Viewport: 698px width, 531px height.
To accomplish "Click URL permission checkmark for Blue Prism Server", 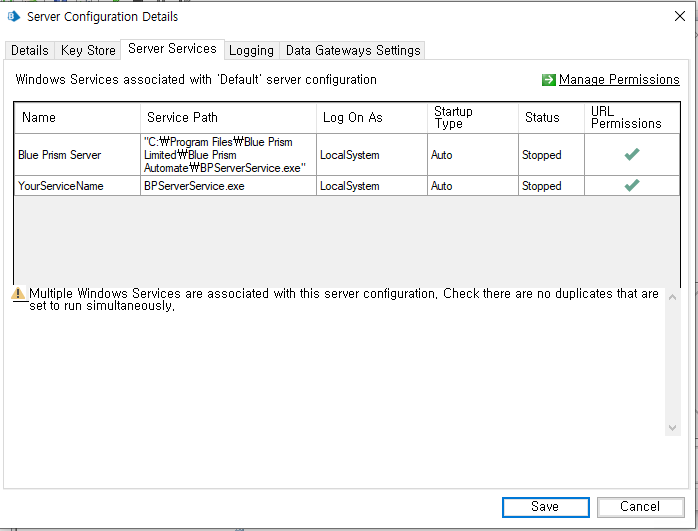I will point(631,154).
